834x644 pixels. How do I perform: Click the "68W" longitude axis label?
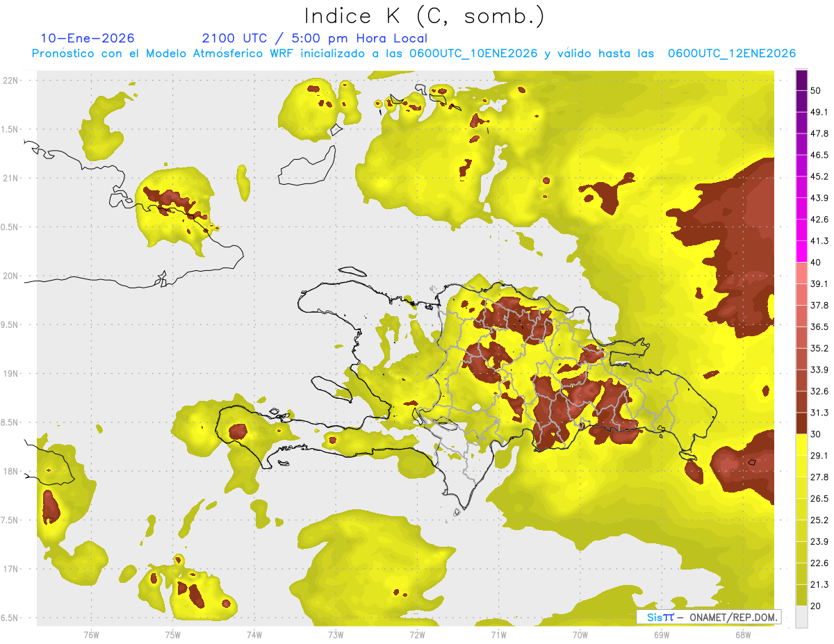click(743, 635)
